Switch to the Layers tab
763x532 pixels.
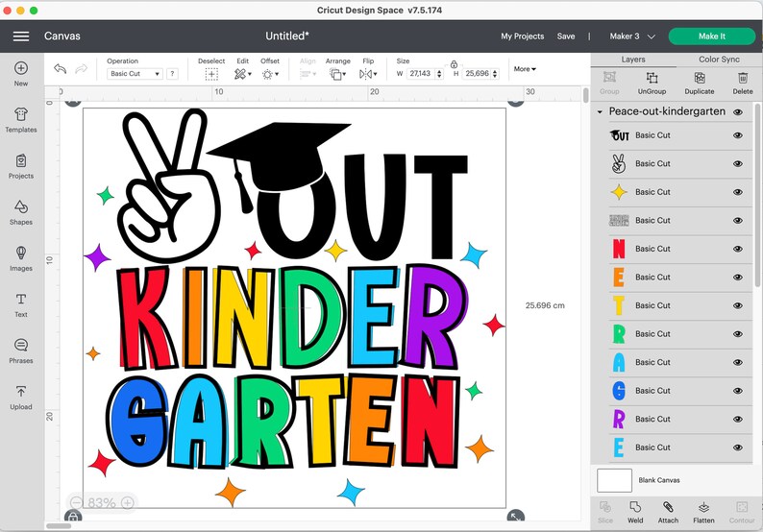click(x=633, y=60)
